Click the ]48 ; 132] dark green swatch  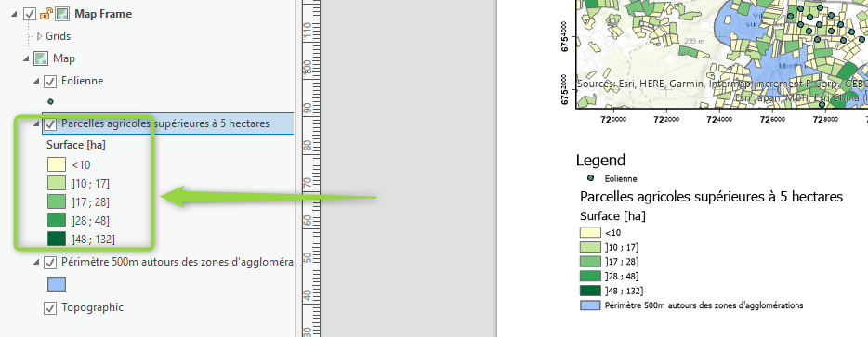[57, 239]
